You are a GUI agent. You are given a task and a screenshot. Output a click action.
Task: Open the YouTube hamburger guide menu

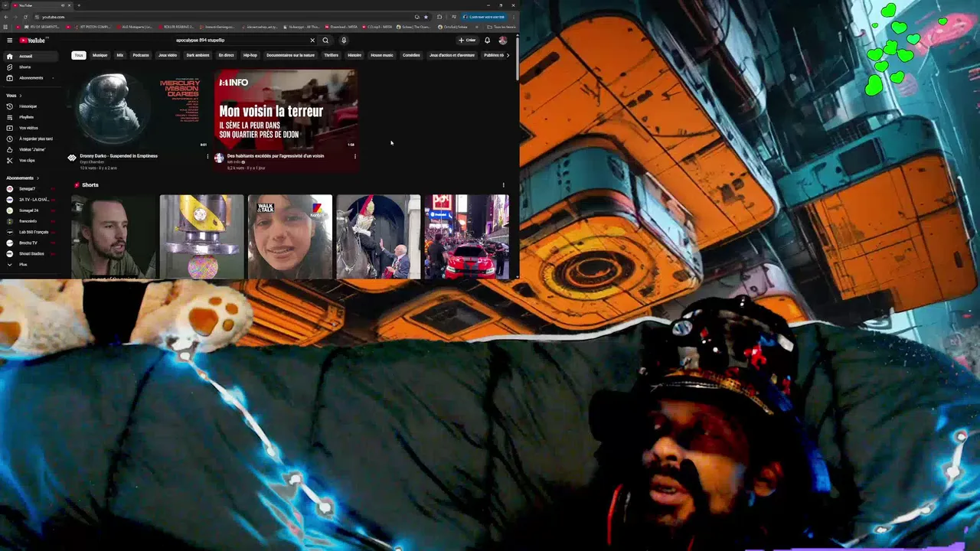9,41
